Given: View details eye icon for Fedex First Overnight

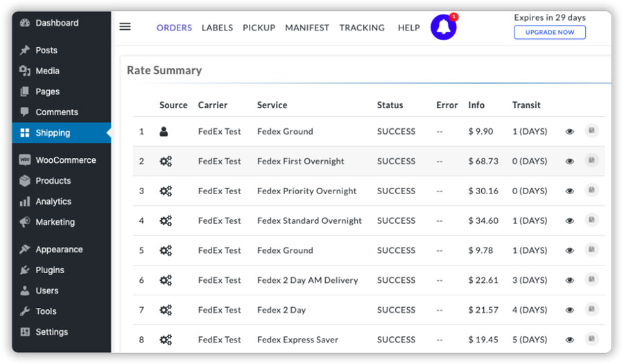Looking at the screenshot, I should pyautogui.click(x=570, y=162).
